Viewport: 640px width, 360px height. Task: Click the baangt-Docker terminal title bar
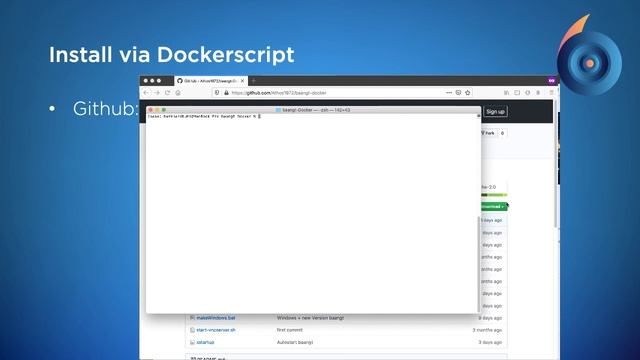click(313, 110)
